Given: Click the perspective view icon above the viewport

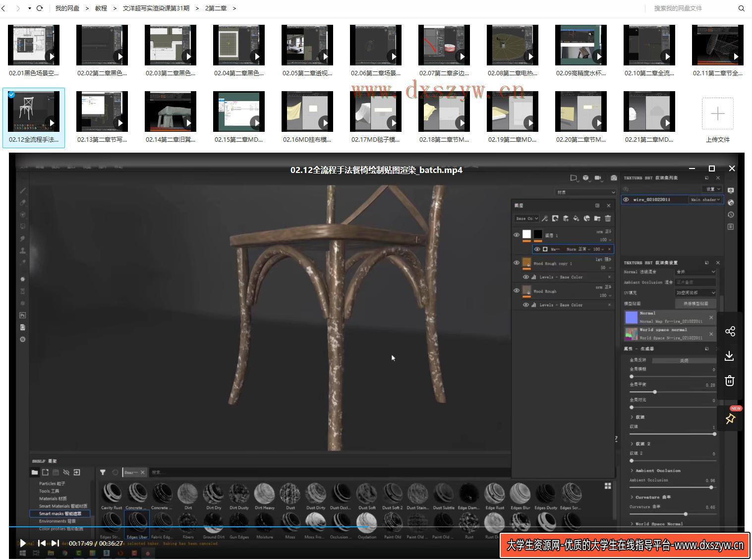Looking at the screenshot, I should pos(574,178).
